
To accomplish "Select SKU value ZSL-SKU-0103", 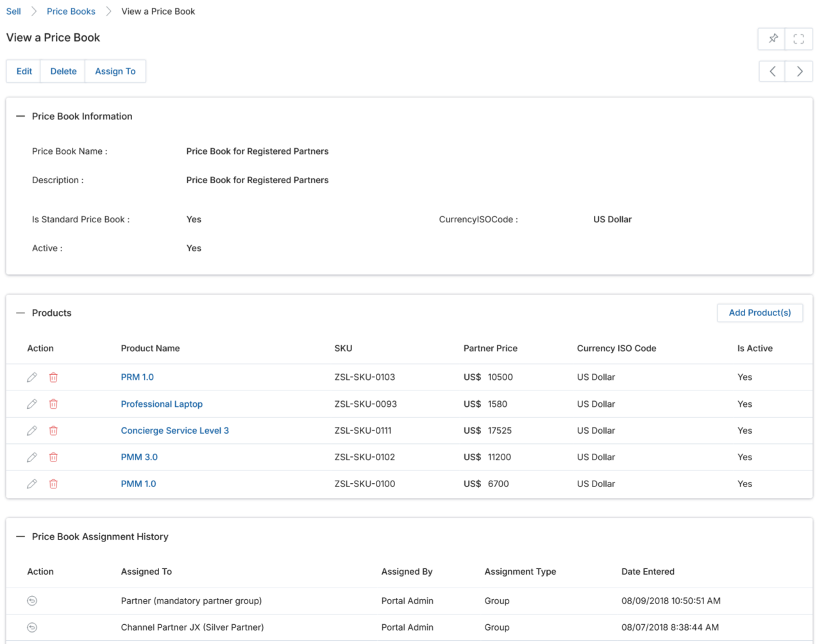I will [x=364, y=377].
